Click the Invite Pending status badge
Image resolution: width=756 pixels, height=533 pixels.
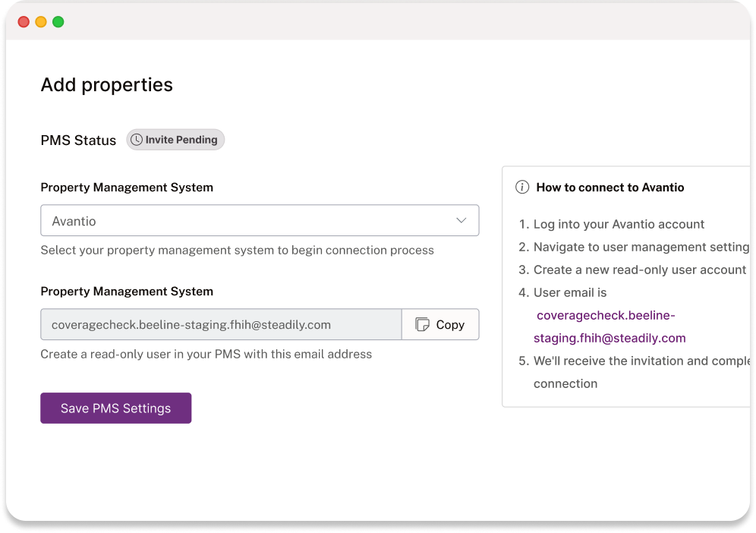tap(175, 140)
